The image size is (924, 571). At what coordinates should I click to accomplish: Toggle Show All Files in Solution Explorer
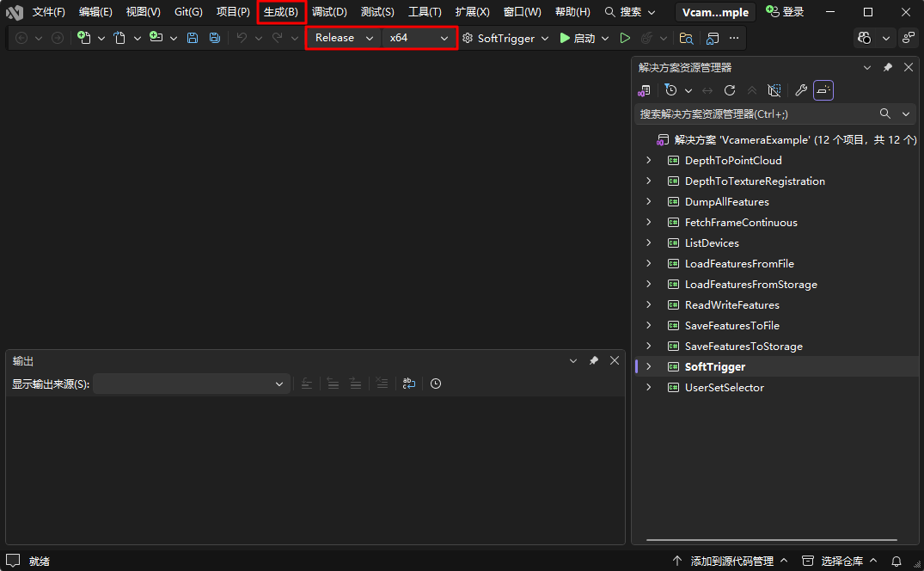[774, 90]
